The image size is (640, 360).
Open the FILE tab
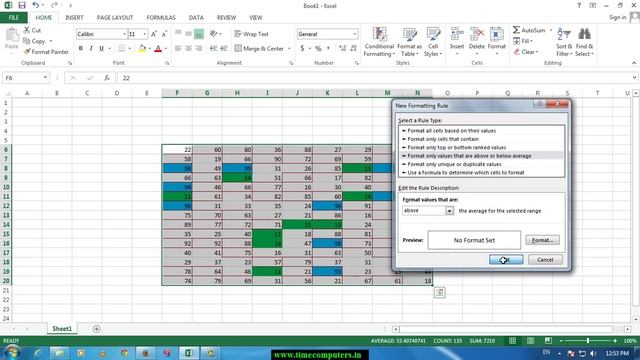click(x=14, y=18)
